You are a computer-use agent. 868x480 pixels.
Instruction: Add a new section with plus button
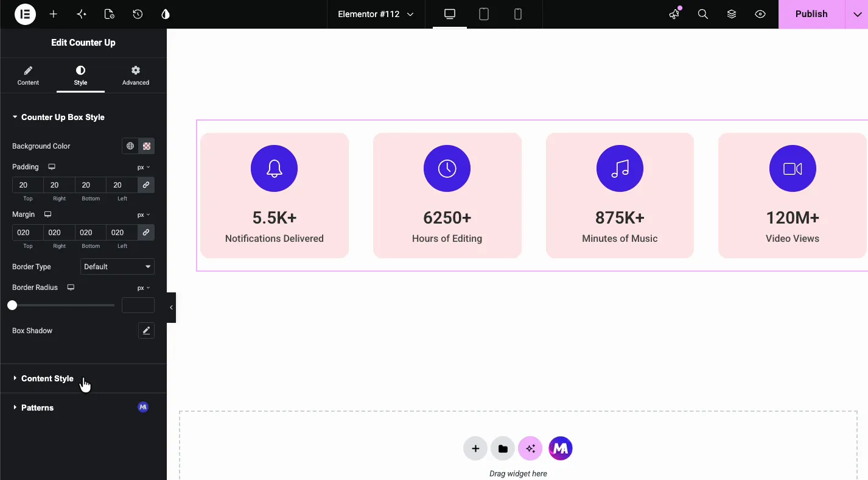(475, 449)
